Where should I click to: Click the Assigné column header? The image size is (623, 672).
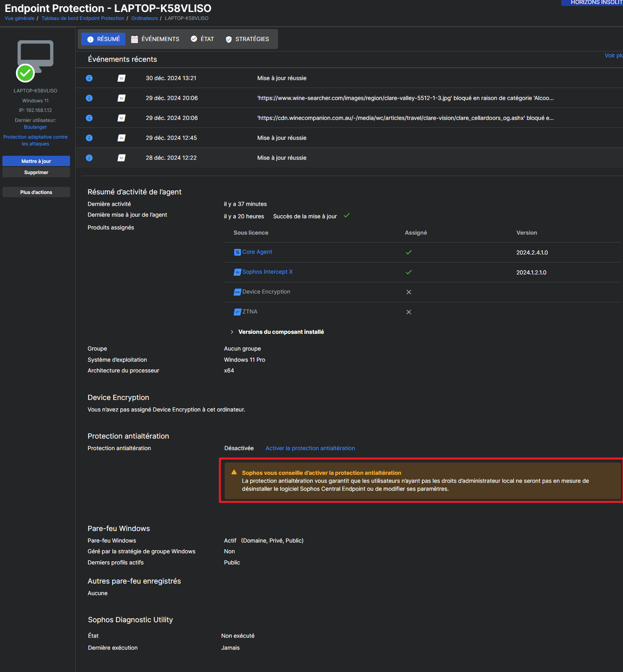(x=416, y=233)
